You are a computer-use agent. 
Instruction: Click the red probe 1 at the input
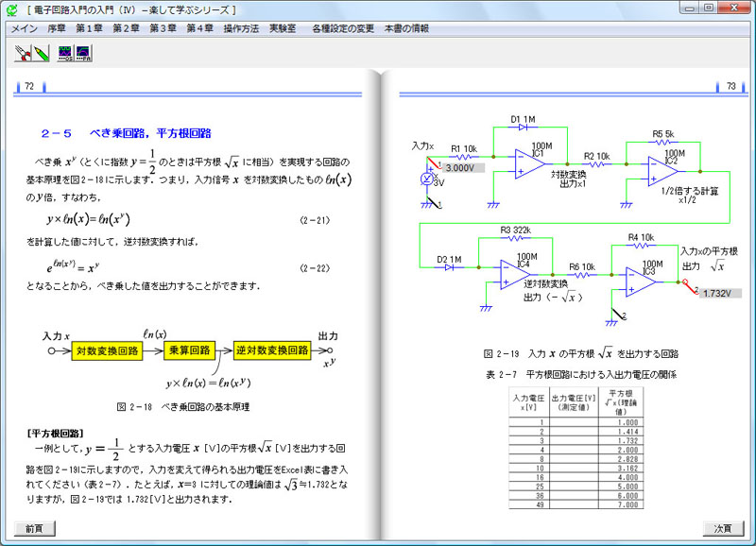point(434,162)
